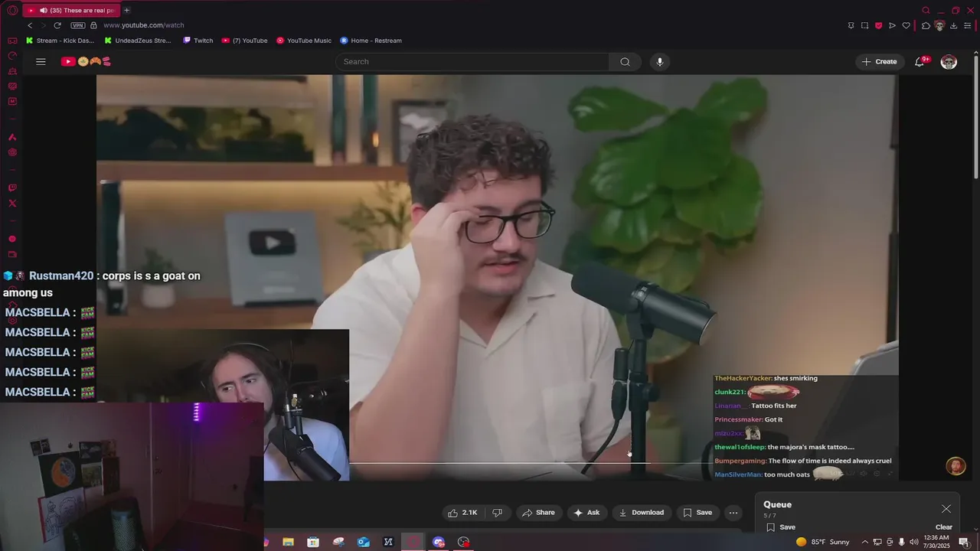Open Twitch in Opera sidebar

click(11, 187)
